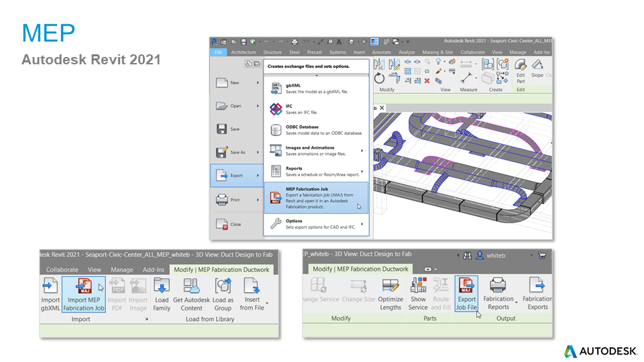The height and width of the screenshot is (362, 644).
Task: Expand Images and Animations submenu arrow
Action: [x=362, y=151]
